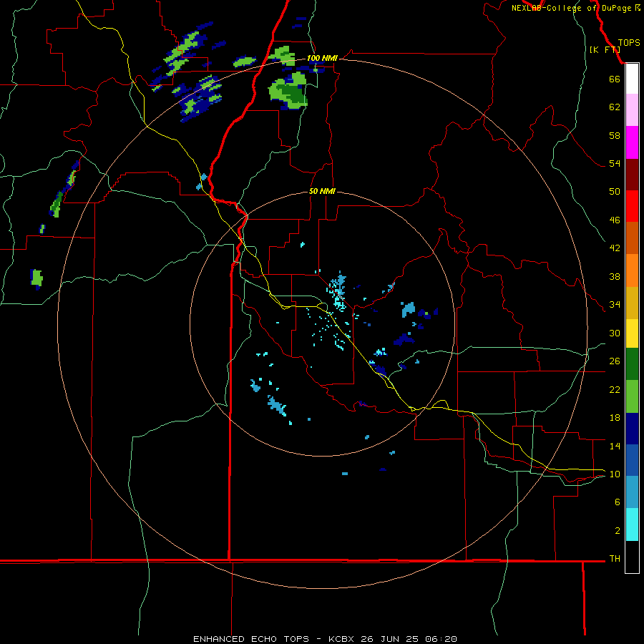
Task: Click the large green echo below the 100 NMI label
Action: (289, 92)
